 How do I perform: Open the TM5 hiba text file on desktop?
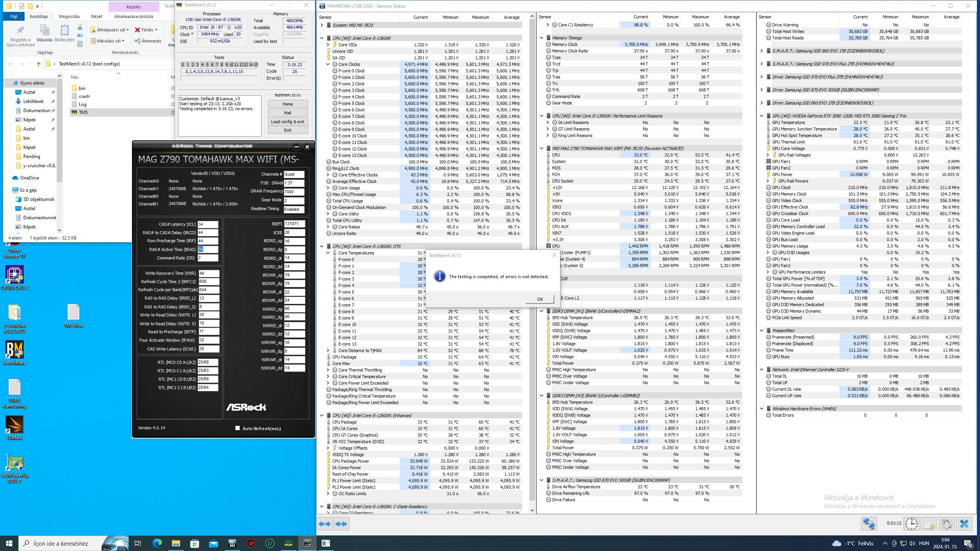[73, 316]
